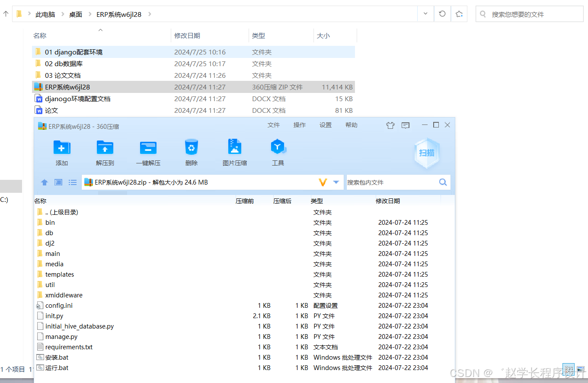The width and height of the screenshot is (588, 383).
Task: Open the 设置 menu
Action: coord(325,125)
